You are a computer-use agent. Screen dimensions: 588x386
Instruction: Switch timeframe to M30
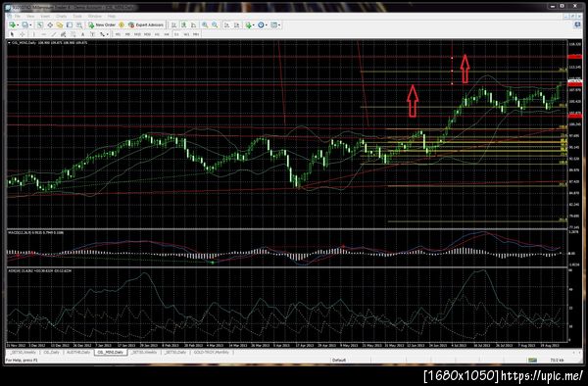point(147,34)
